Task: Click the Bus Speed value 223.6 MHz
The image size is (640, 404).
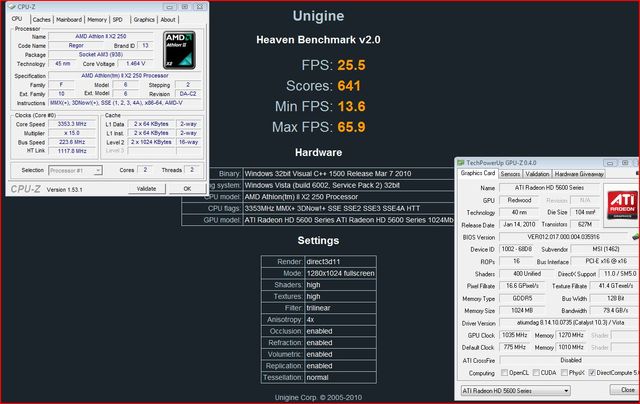Action: 72,142
